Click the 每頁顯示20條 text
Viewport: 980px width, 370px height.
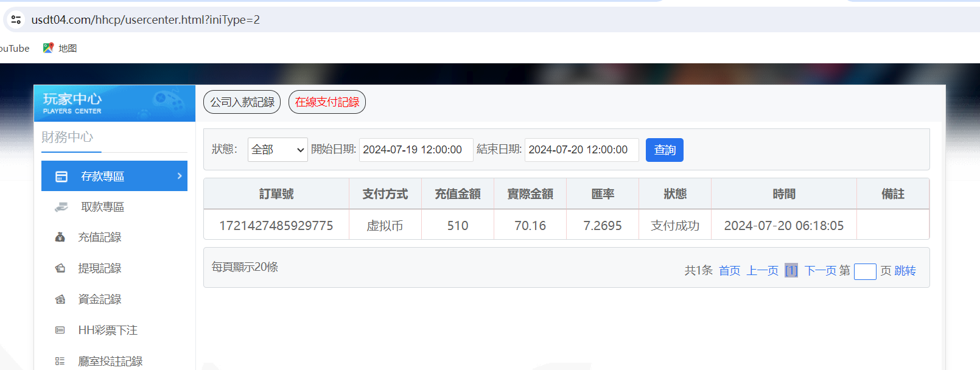click(x=245, y=267)
